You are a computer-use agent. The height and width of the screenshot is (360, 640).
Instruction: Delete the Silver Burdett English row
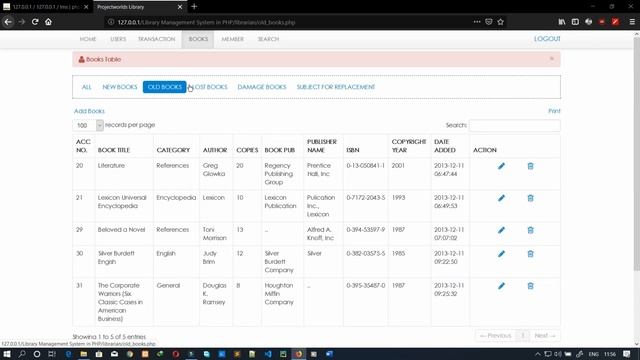[x=530, y=254]
